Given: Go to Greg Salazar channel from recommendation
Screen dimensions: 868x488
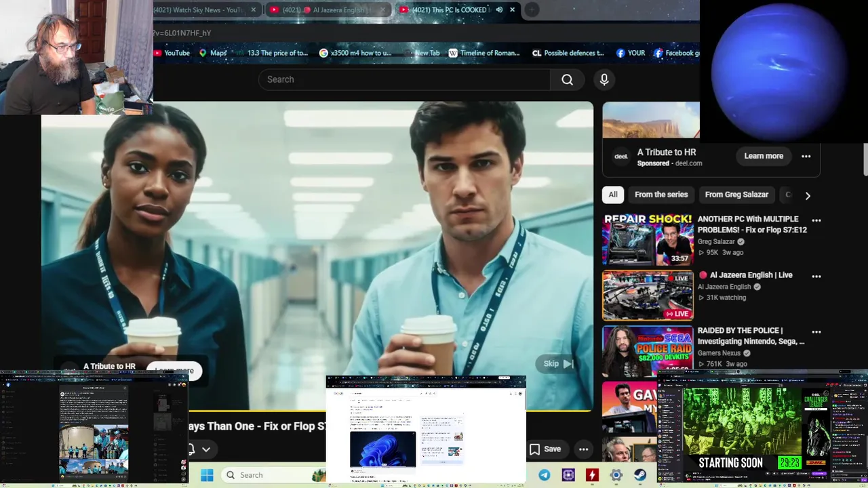Looking at the screenshot, I should click(x=716, y=241).
